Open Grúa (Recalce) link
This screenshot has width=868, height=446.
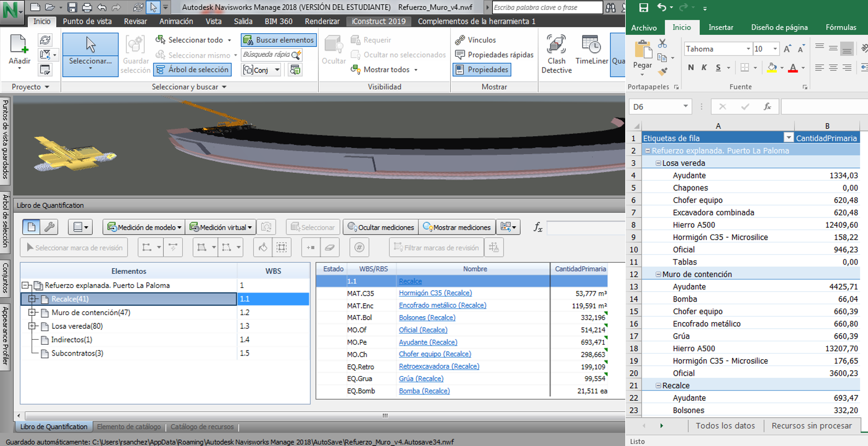pos(421,378)
